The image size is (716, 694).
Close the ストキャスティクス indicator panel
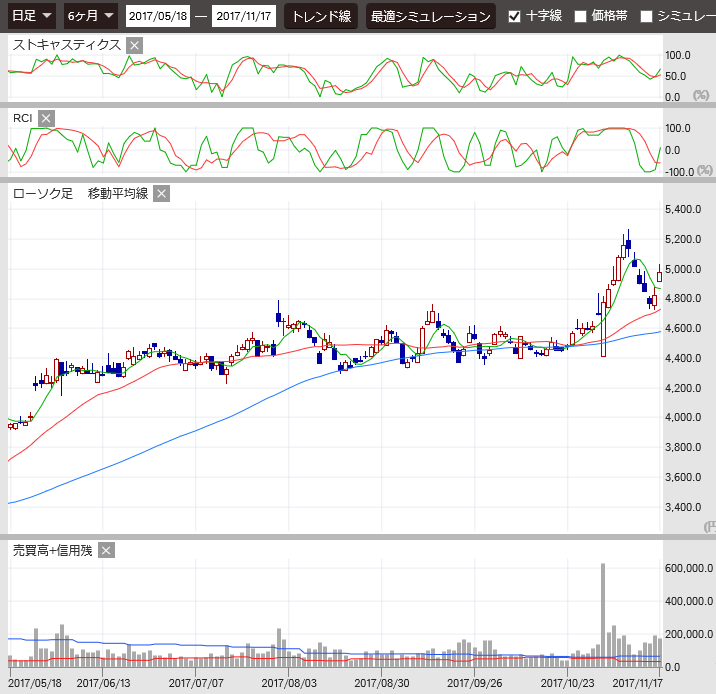click(135, 45)
